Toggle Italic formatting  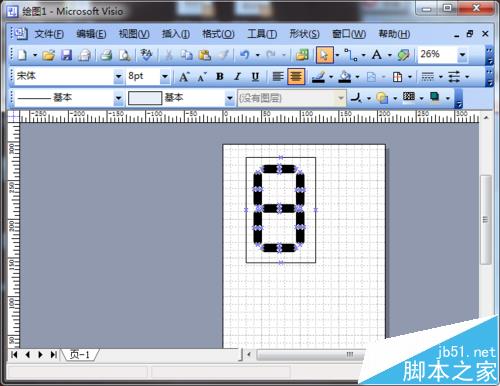tap(237, 77)
